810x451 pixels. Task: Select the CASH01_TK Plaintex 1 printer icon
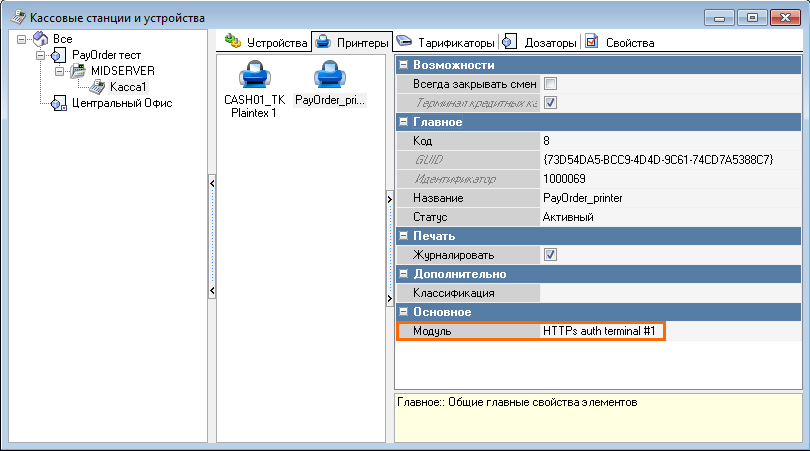coord(247,76)
